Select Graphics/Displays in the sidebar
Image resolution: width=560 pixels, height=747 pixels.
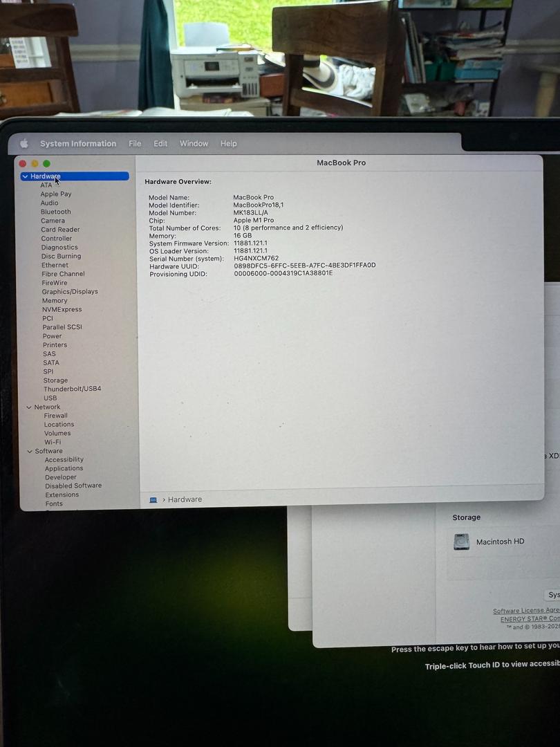click(70, 292)
